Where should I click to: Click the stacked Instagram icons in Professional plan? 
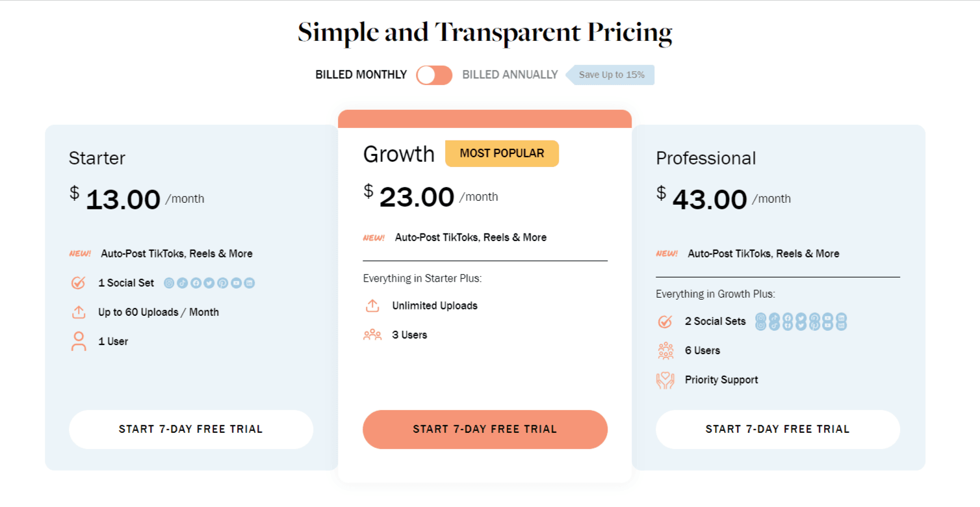coord(761,320)
